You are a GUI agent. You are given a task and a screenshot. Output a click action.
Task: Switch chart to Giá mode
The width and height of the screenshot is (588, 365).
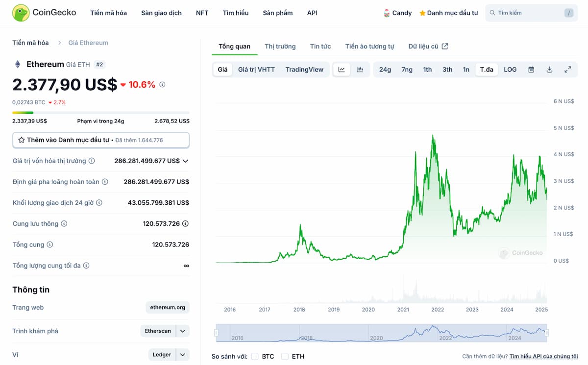(x=222, y=70)
